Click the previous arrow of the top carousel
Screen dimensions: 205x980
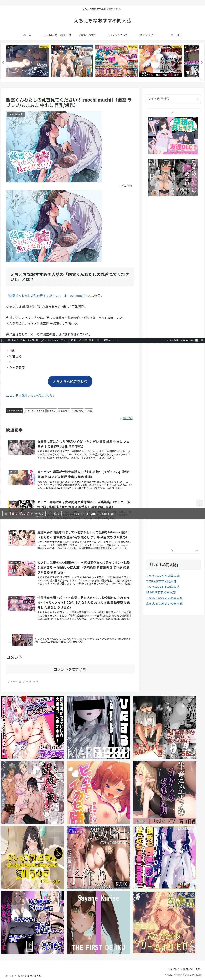pyautogui.click(x=3, y=62)
